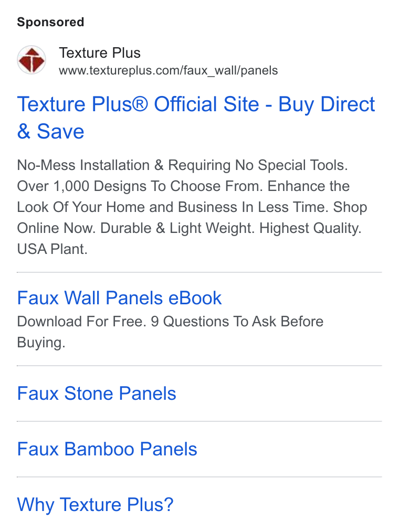
Task: Click the 'No-Mess Installation' sentence
Action: pos(182,165)
